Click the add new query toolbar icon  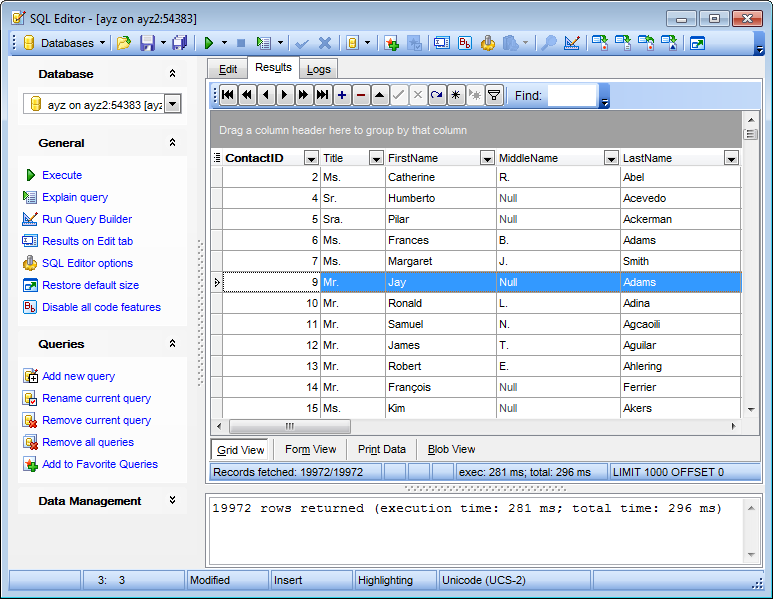pyautogui.click(x=392, y=43)
